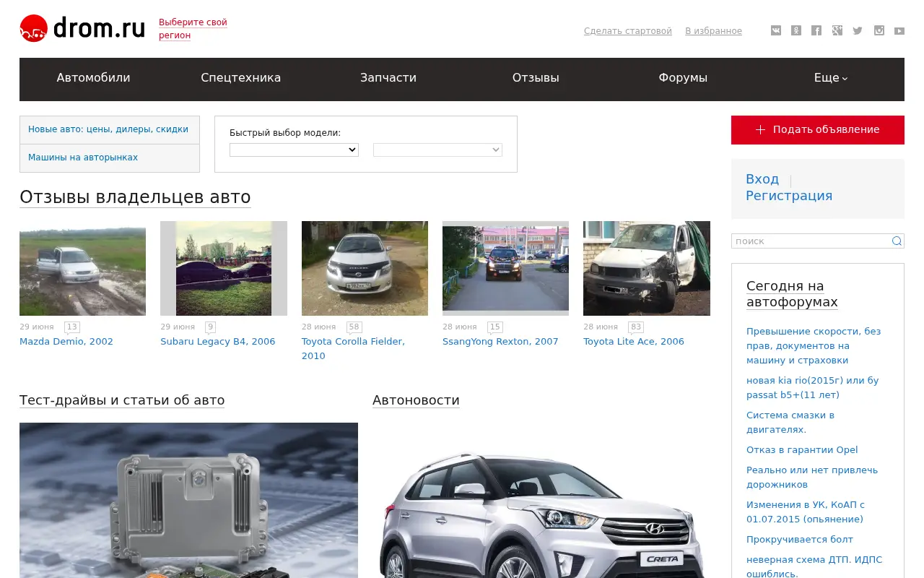Viewport: 924px width, 578px height.
Task: Open the car make quick-select dropdown
Action: pos(294,150)
